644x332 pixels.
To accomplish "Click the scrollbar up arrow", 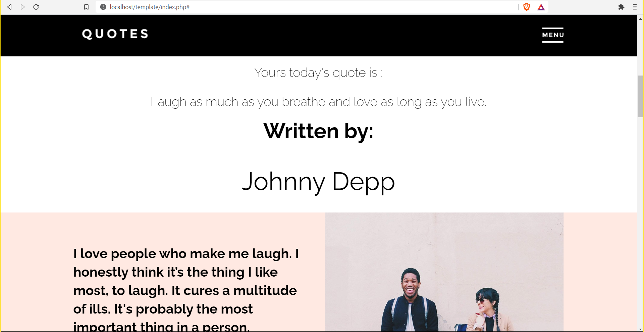I will pyautogui.click(x=640, y=19).
